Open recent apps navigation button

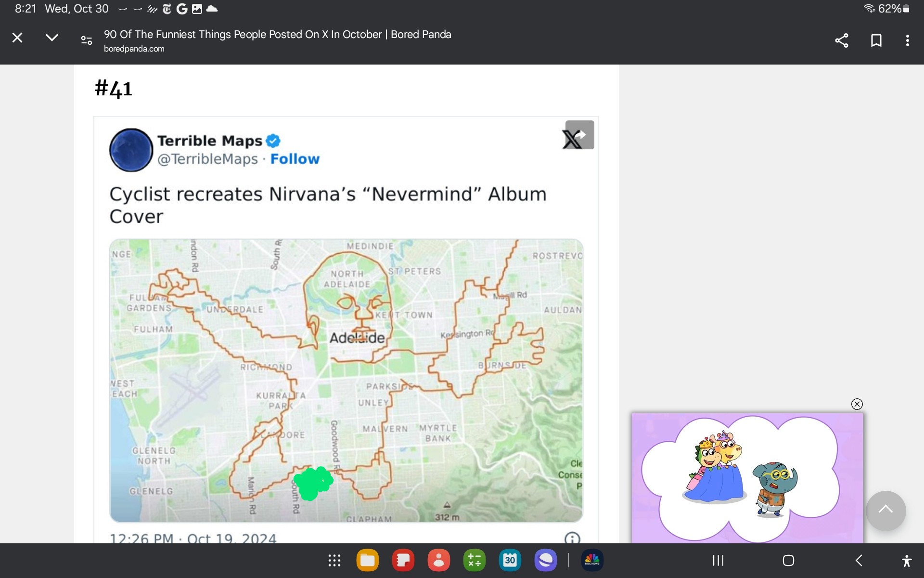[718, 560]
